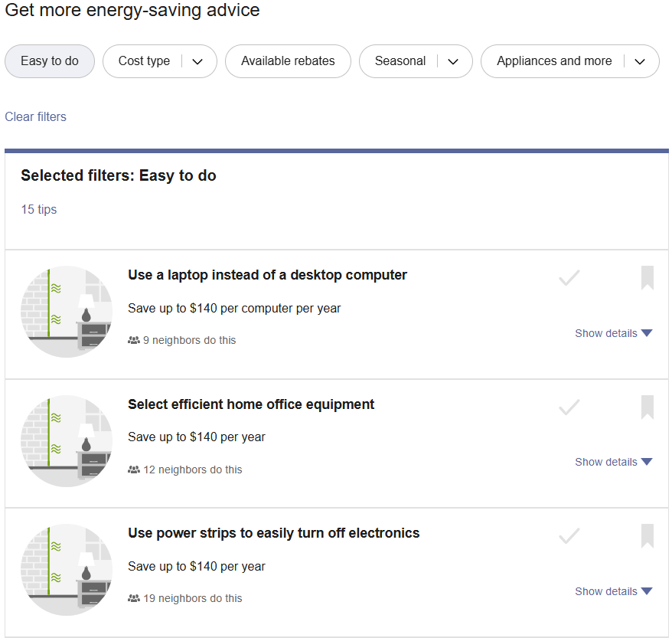Bookmark the laptop instead of desktop tip
Screen dimensions: 672x638
pos(647,278)
